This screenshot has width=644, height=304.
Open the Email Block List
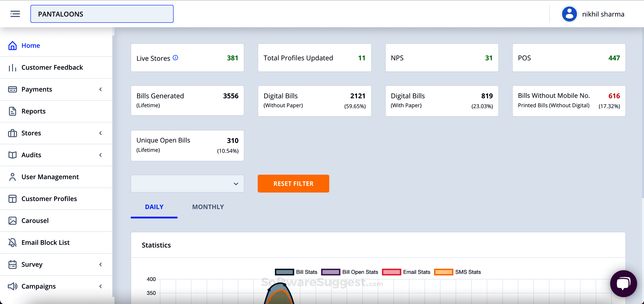click(45, 242)
